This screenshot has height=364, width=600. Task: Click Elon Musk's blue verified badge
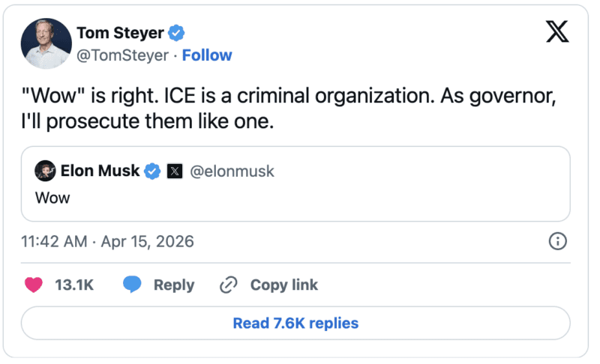pos(152,172)
